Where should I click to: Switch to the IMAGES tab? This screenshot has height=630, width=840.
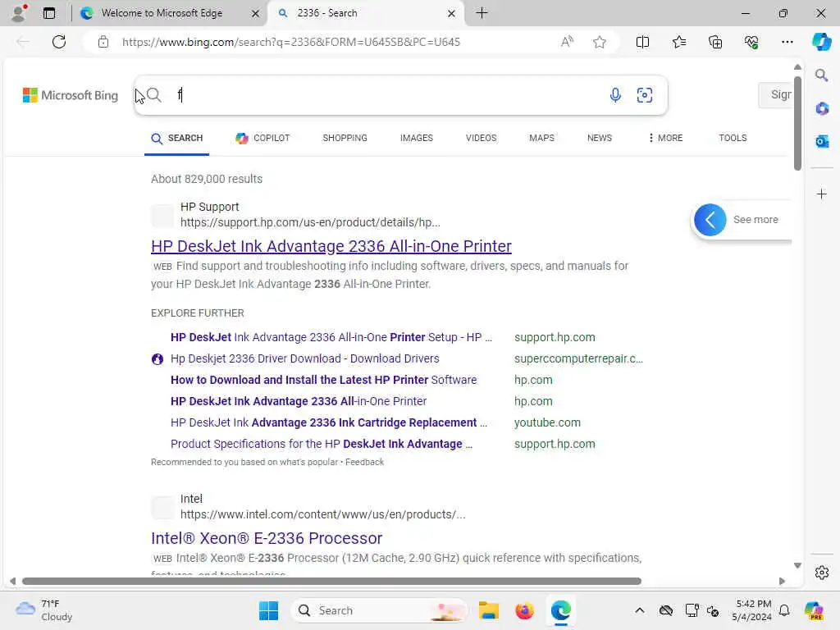pyautogui.click(x=416, y=138)
